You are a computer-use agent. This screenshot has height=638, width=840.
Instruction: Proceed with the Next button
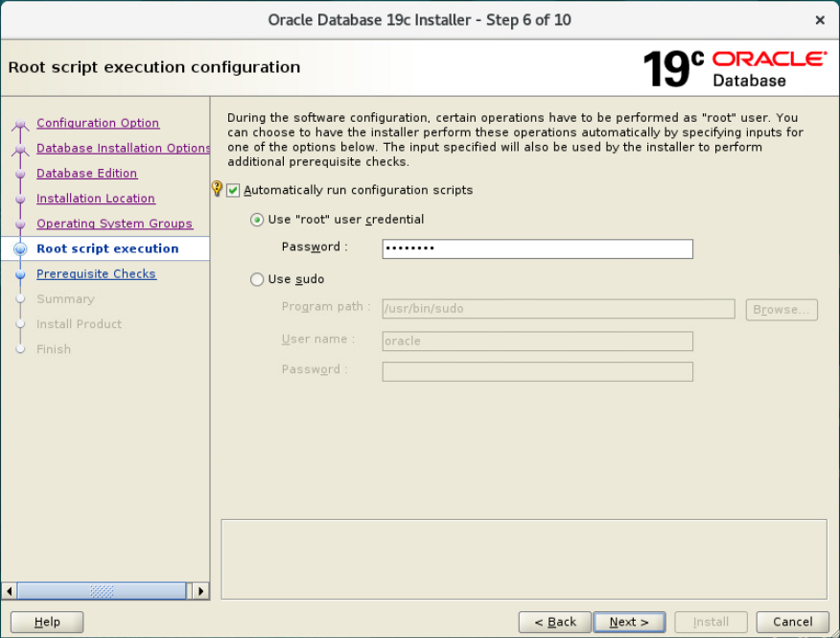[629, 622]
